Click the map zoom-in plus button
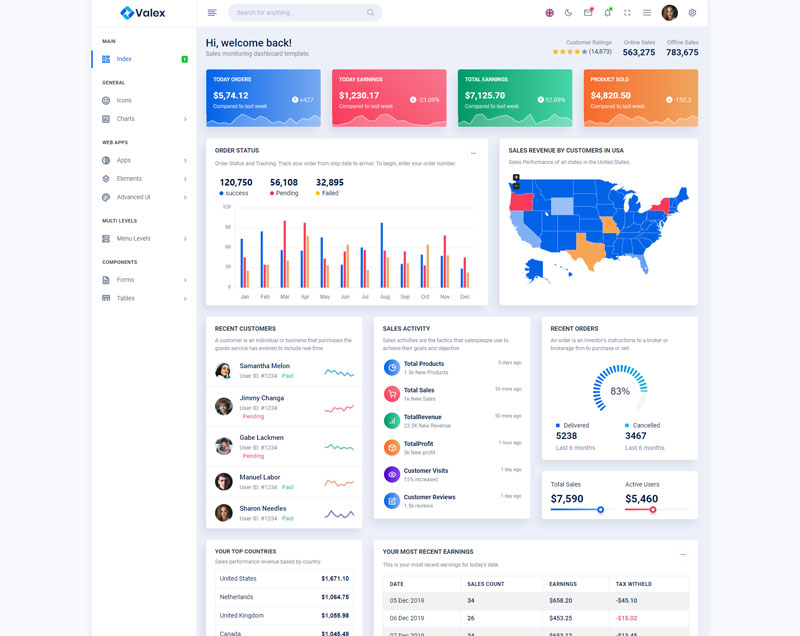 516,177
